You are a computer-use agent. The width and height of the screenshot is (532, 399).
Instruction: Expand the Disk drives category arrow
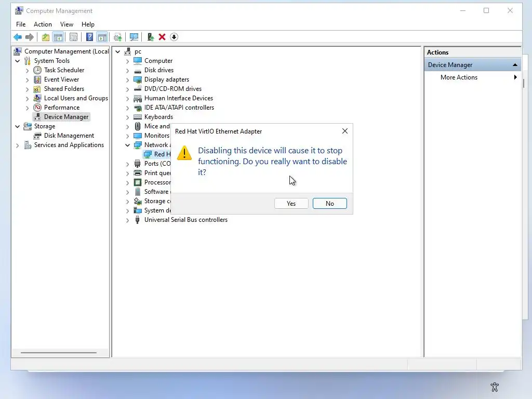point(128,71)
